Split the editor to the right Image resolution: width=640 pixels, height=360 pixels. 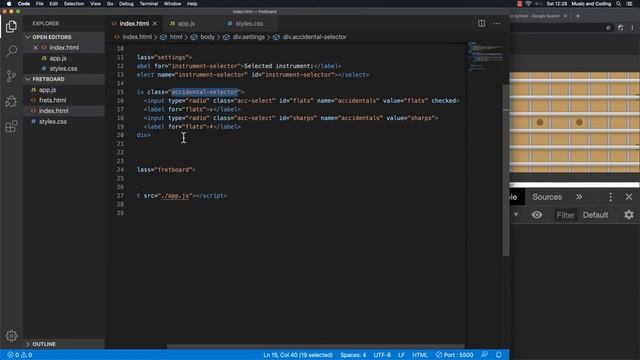[x=482, y=23]
